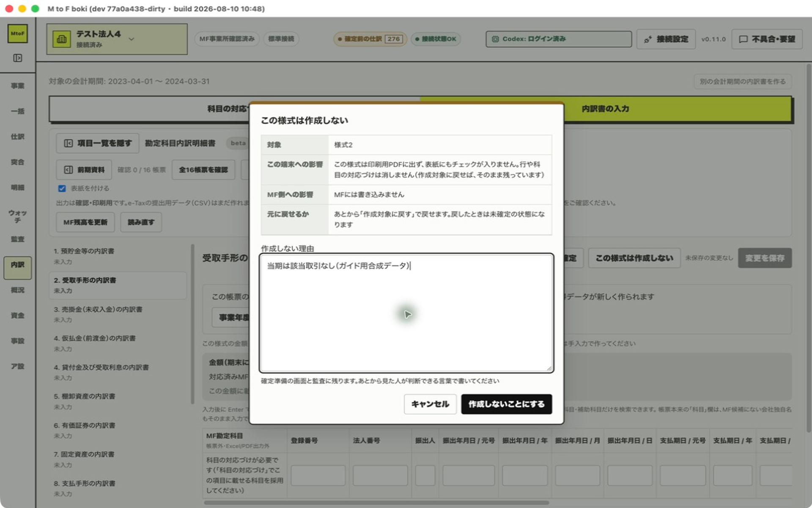Click the MF事業所確認済み badge
812x508 pixels.
227,39
